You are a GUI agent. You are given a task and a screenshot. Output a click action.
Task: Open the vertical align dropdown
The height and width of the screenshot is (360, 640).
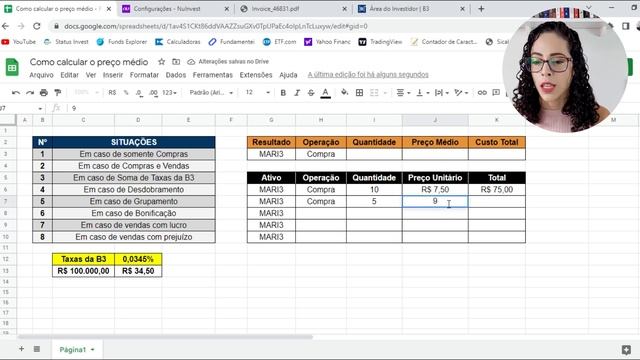tap(422, 93)
